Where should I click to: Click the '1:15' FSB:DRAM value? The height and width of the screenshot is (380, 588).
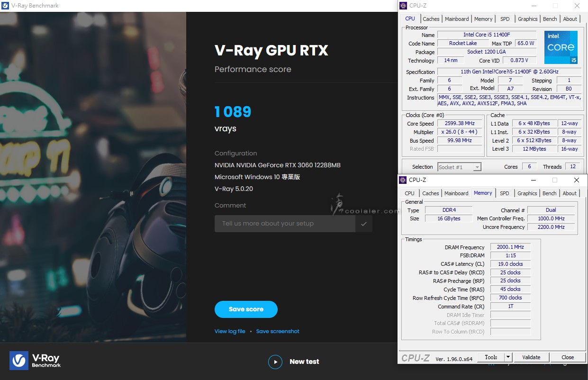[510, 256]
